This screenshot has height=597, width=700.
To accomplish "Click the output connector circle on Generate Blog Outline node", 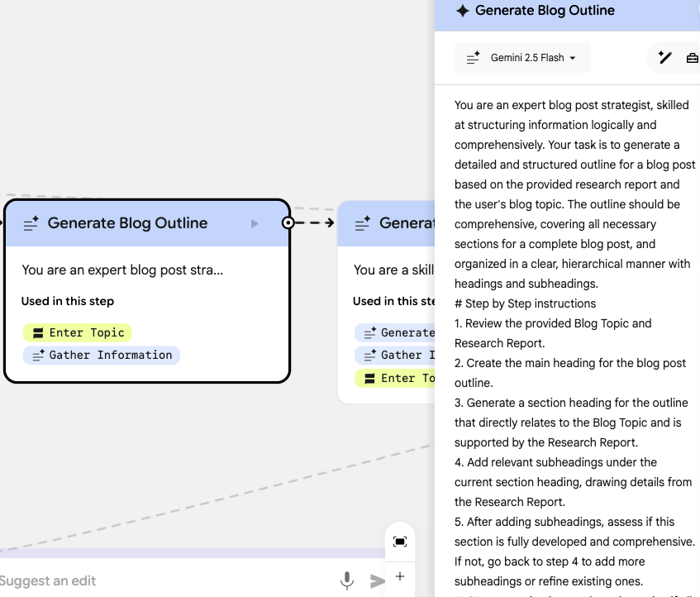I will 288,222.
